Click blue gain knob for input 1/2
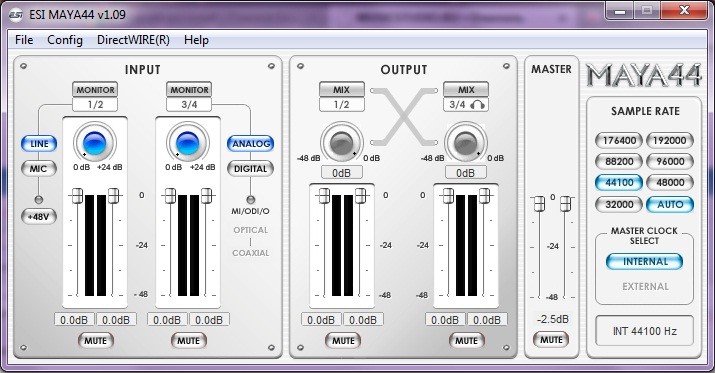The height and width of the screenshot is (373, 715). pyautogui.click(x=95, y=143)
